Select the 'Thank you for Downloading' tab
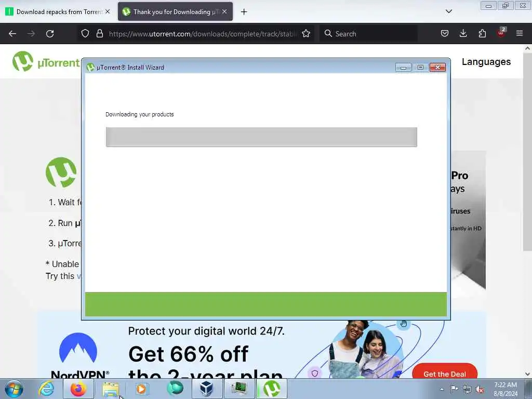Image resolution: width=532 pixels, height=399 pixels. (x=175, y=11)
